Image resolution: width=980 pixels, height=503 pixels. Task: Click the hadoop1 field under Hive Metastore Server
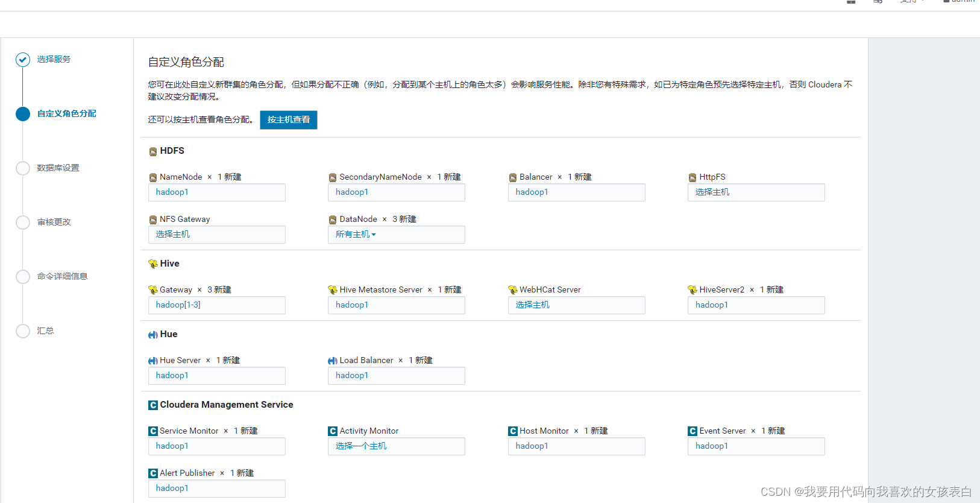(397, 305)
